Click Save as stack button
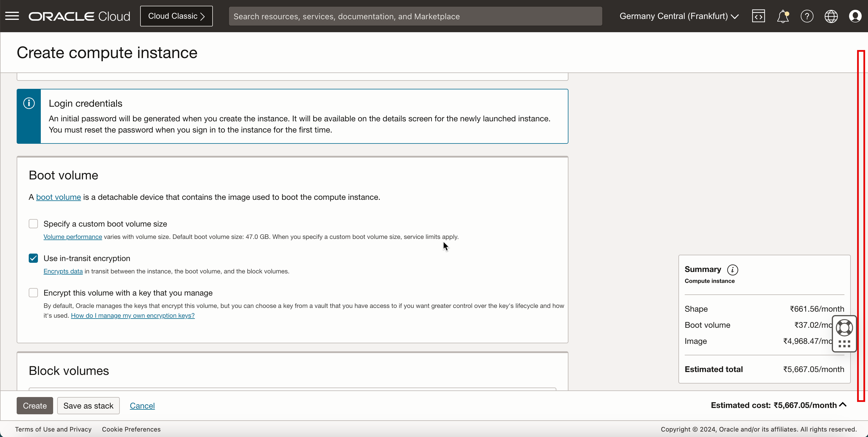The width and height of the screenshot is (868, 437). pyautogui.click(x=88, y=406)
